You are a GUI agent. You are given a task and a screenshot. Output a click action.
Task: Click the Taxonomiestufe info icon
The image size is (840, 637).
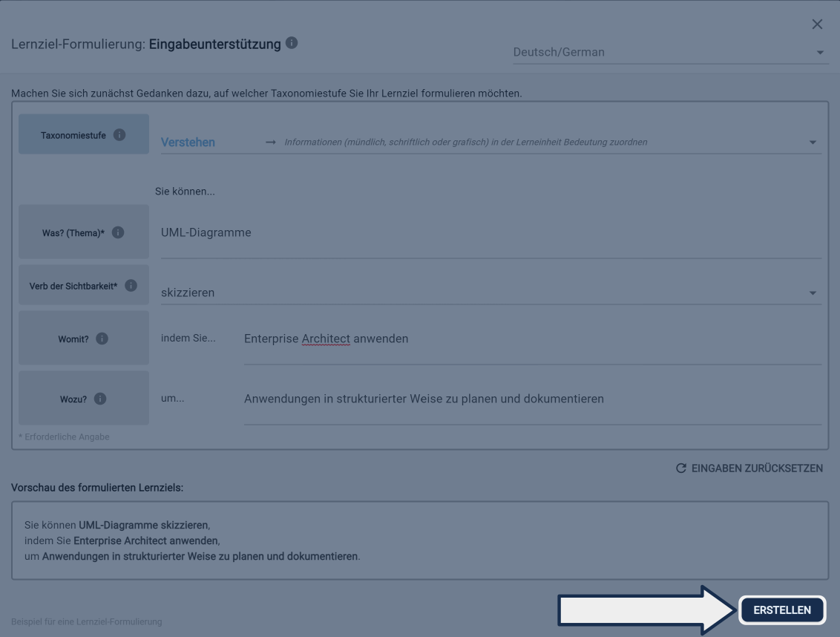coord(119,134)
